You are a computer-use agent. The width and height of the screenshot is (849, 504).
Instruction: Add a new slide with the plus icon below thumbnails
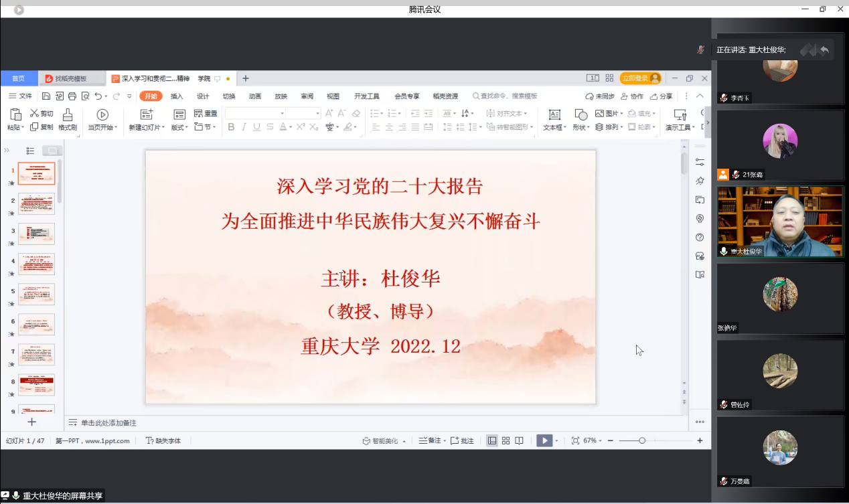(31, 422)
